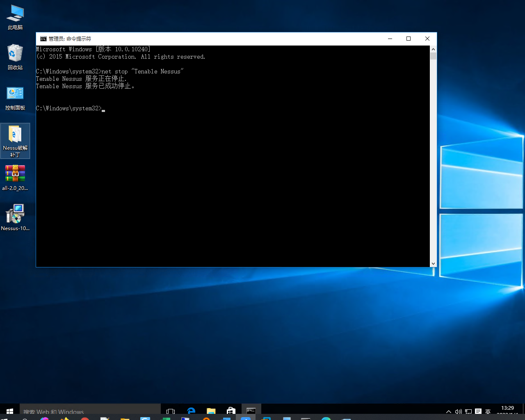Select the all-2.0_20 RAR archive
This screenshot has width=525, height=420.
[x=15, y=173]
